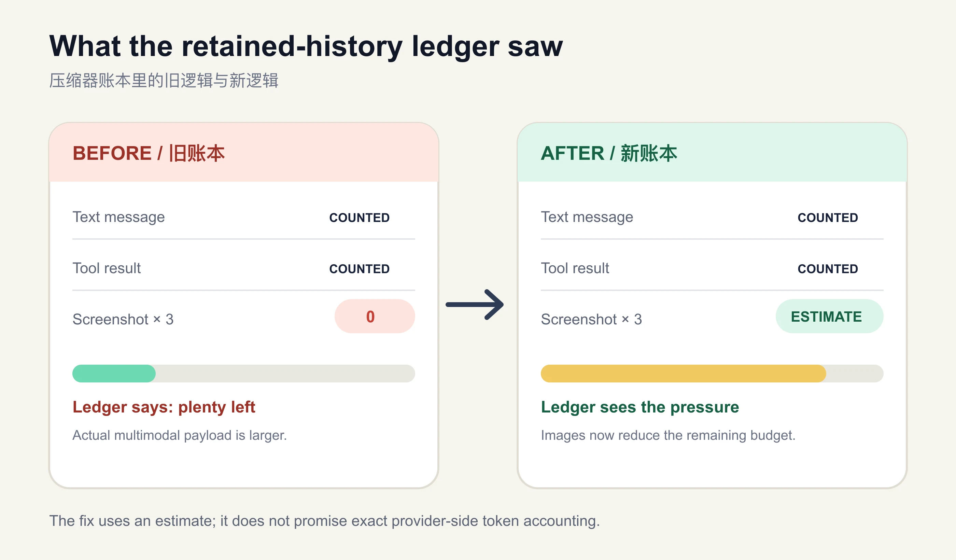956x560 pixels.
Task: Click the green ESTIMATE badge
Action: [x=829, y=317]
